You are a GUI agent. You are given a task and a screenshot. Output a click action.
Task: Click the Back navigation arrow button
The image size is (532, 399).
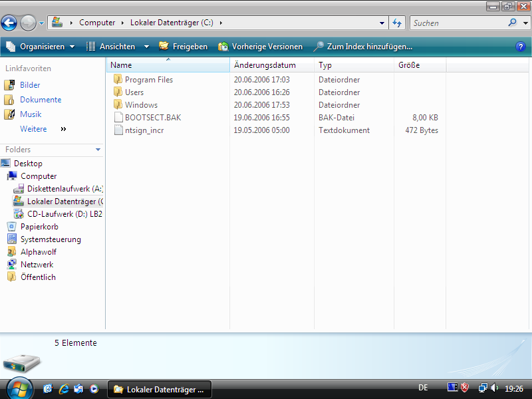tap(9, 23)
